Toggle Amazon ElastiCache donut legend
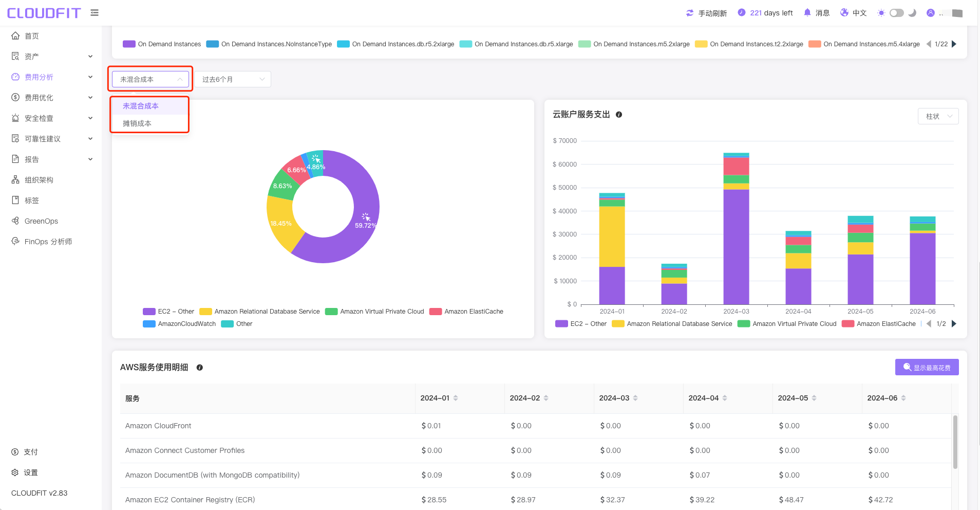The image size is (980, 510). [466, 312]
